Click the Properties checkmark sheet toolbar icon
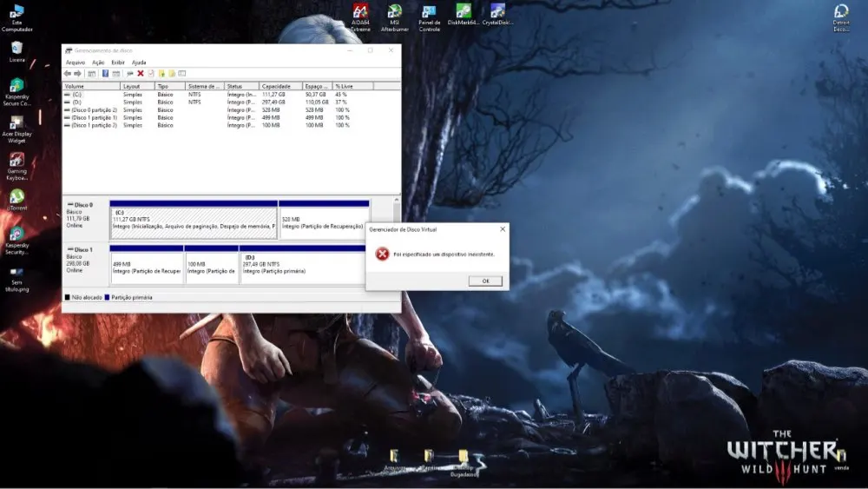 pos(150,74)
